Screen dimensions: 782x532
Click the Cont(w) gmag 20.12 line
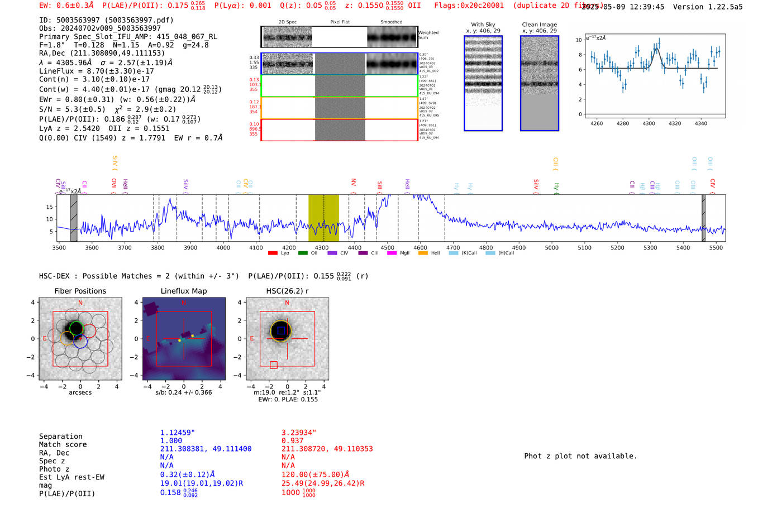coord(130,89)
